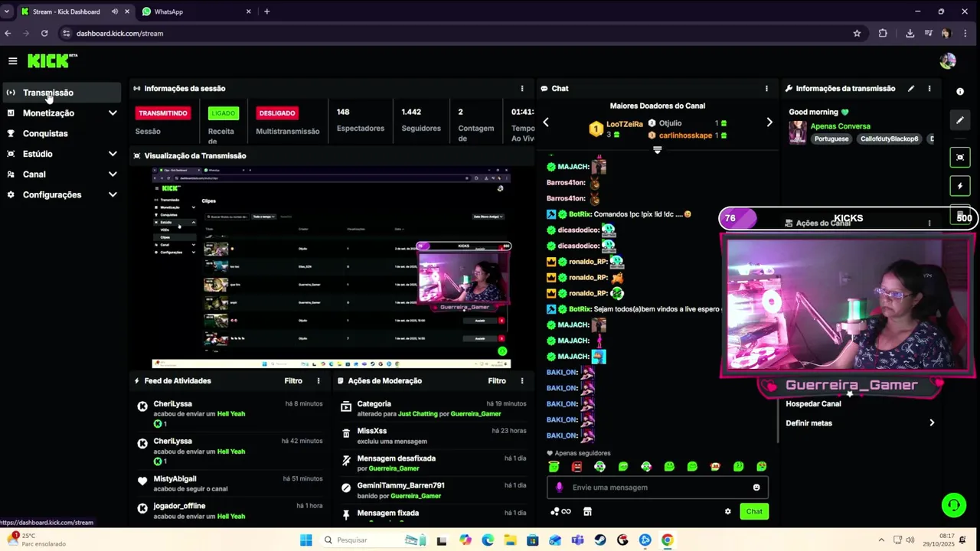Click the points infinity icon below chat

coord(560,512)
